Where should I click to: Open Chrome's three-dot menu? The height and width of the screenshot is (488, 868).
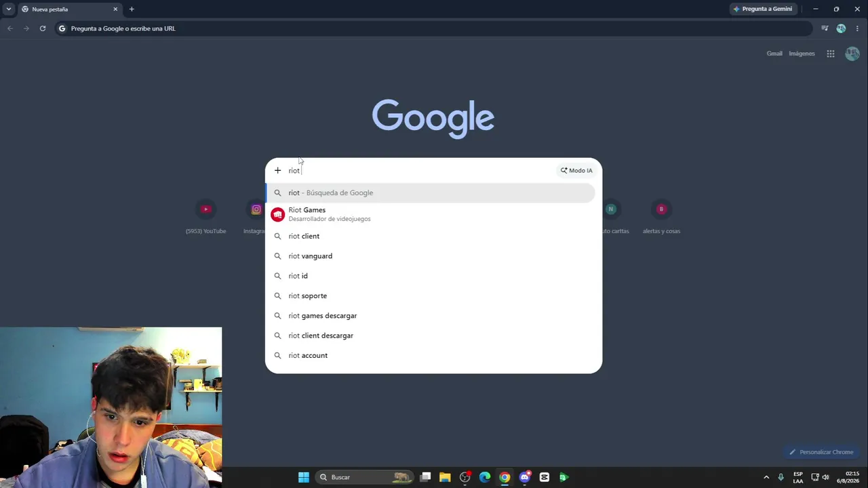[x=857, y=28]
